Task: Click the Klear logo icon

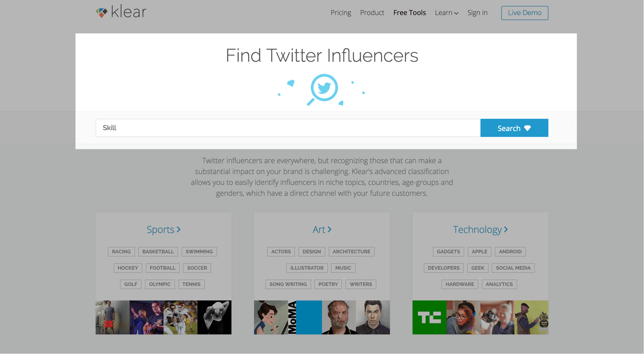Action: click(x=101, y=13)
